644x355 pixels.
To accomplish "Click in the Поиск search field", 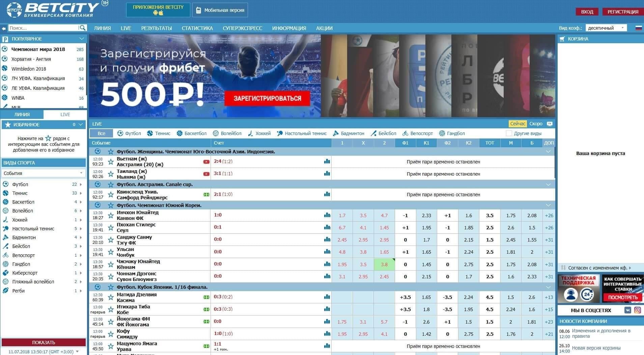I will coord(44,28).
